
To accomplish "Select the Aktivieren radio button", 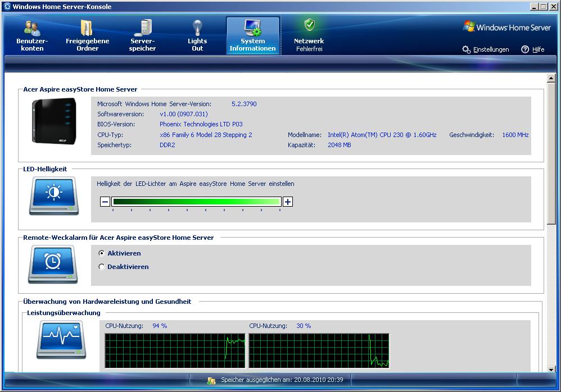I will coord(102,253).
